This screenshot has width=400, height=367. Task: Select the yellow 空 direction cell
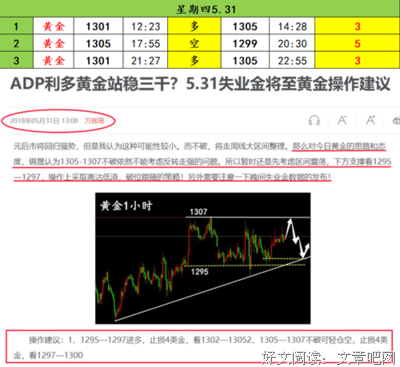194,44
